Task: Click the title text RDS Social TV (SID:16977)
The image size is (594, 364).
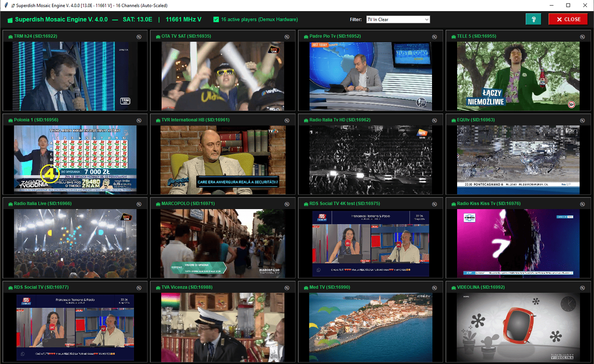Action: pyautogui.click(x=41, y=287)
